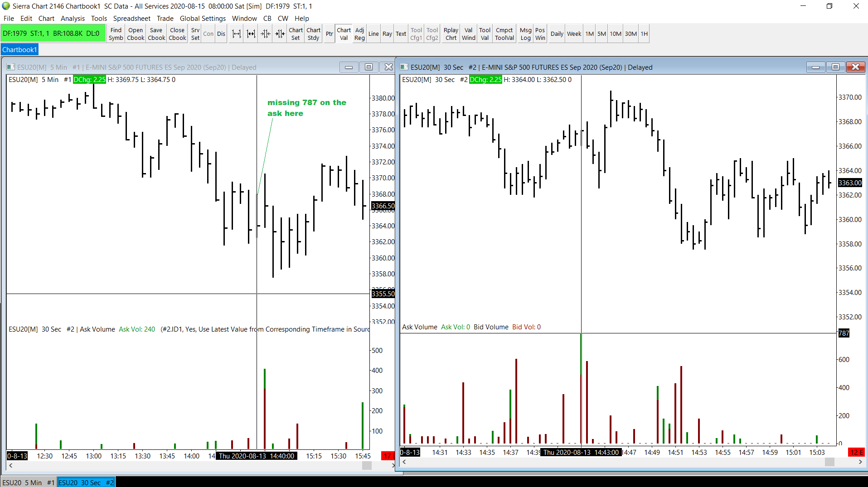The width and height of the screenshot is (868, 487).
Task: Click the 3363.00 last price label
Action: pyautogui.click(x=850, y=183)
